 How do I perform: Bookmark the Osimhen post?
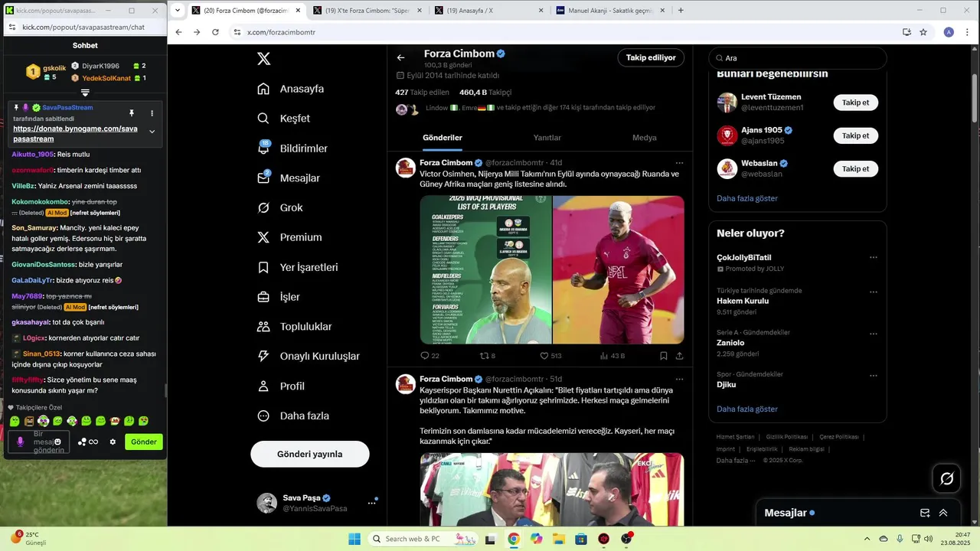[x=664, y=356]
